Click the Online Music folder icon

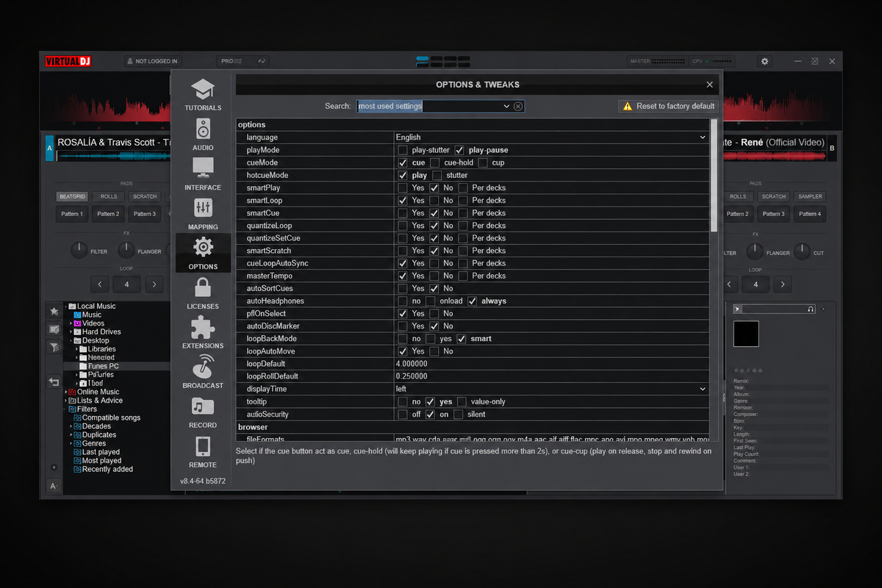point(73,392)
